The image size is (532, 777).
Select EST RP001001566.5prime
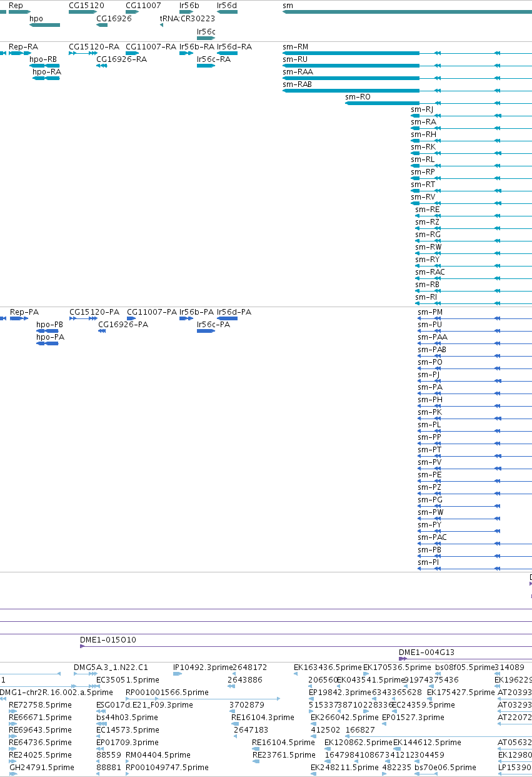point(167,692)
